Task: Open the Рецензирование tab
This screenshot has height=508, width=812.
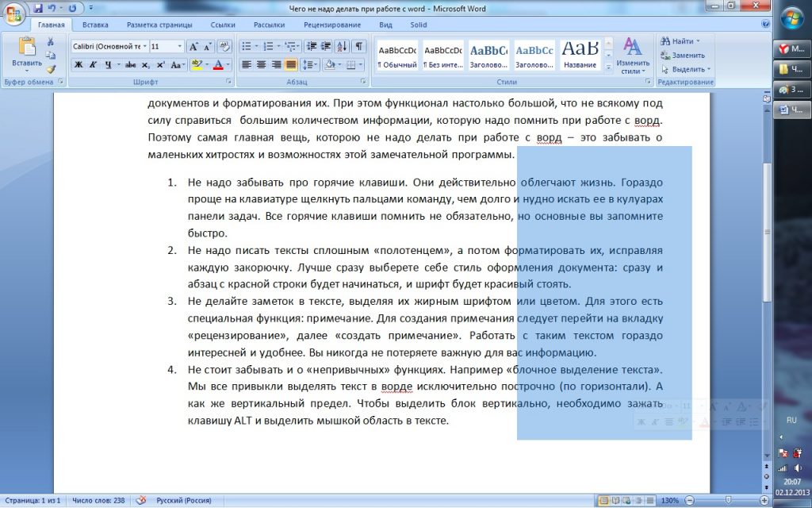Action: (331, 25)
